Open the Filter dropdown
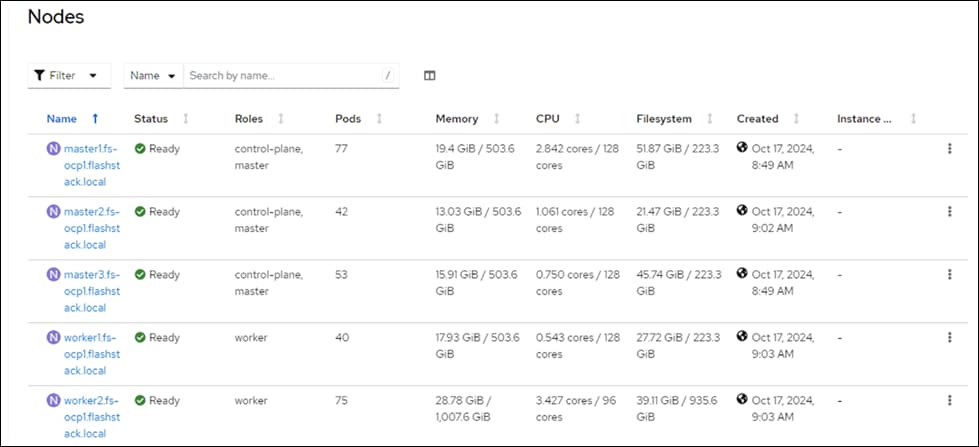979x447 pixels. tap(69, 76)
